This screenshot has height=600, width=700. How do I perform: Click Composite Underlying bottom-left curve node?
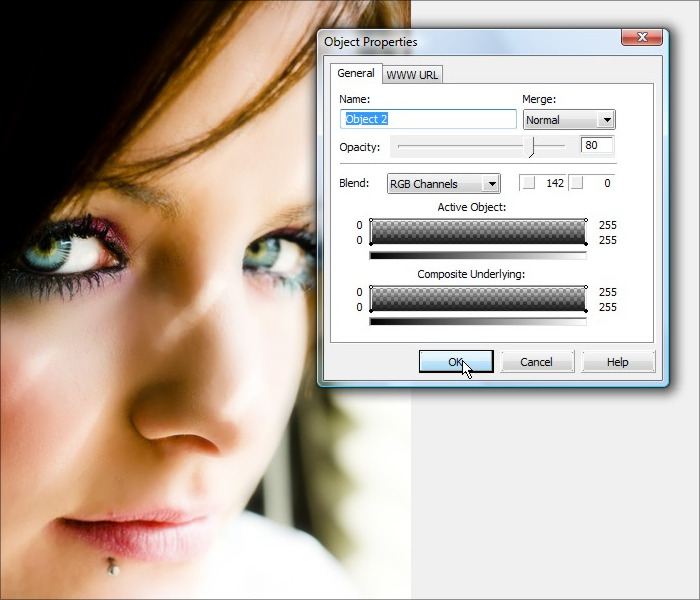[x=371, y=311]
